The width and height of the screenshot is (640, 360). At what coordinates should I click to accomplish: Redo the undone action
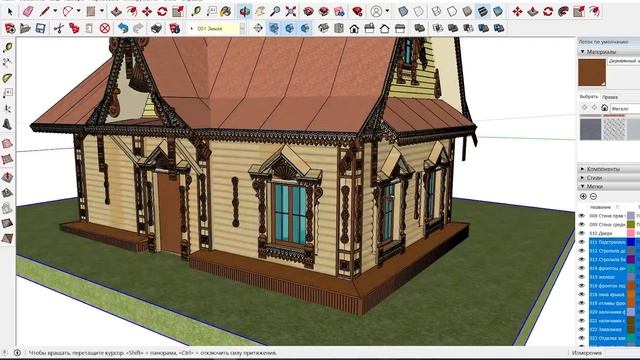click(138, 28)
